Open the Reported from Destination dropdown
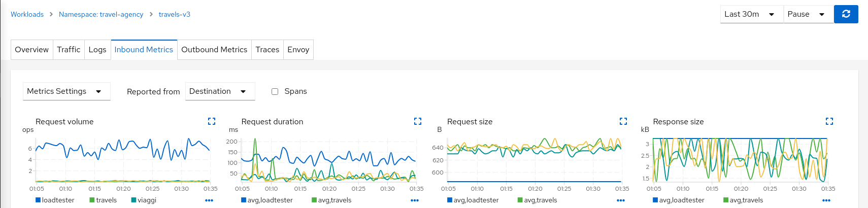The image size is (868, 208). (220, 91)
